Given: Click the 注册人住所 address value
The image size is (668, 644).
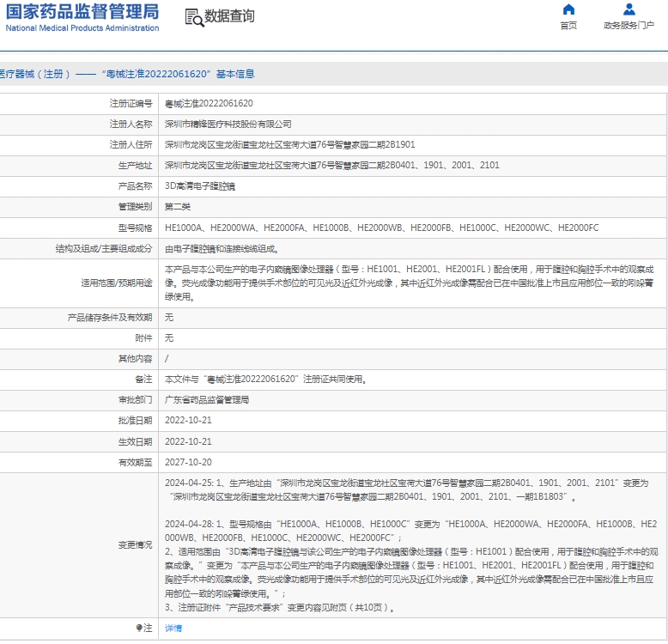Looking at the screenshot, I should pyautogui.click(x=289, y=145).
